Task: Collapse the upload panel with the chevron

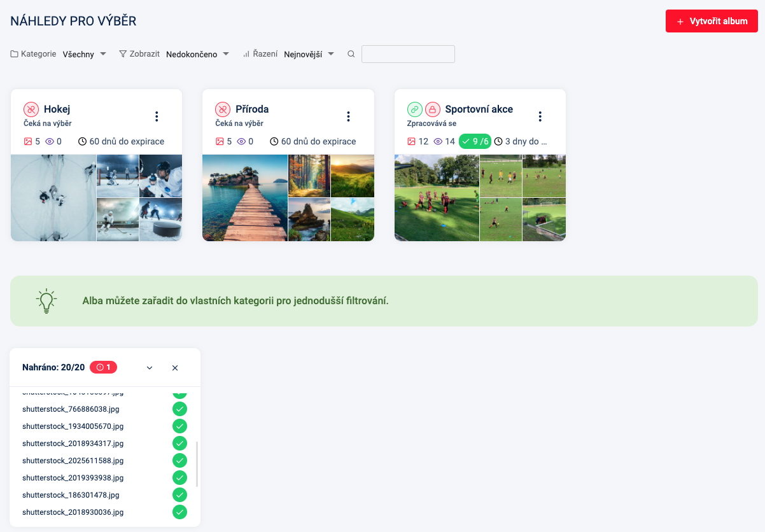Action: pos(150,368)
